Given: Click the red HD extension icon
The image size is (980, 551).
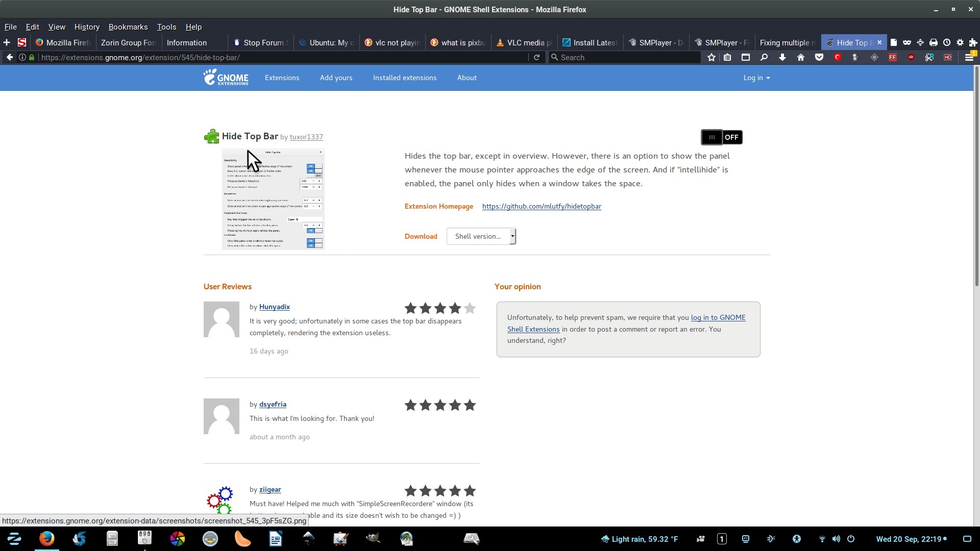Looking at the screenshot, I should (948, 57).
